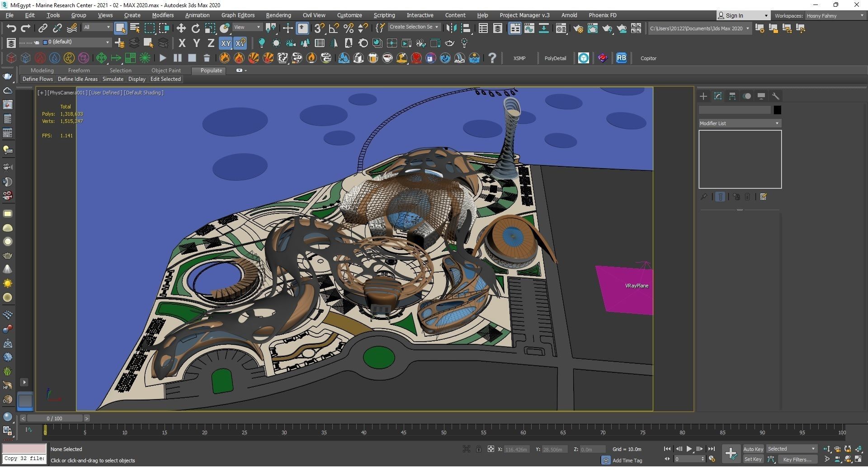This screenshot has width=868, height=470.
Task: Constrain transform to Y axis
Action: [x=196, y=43]
